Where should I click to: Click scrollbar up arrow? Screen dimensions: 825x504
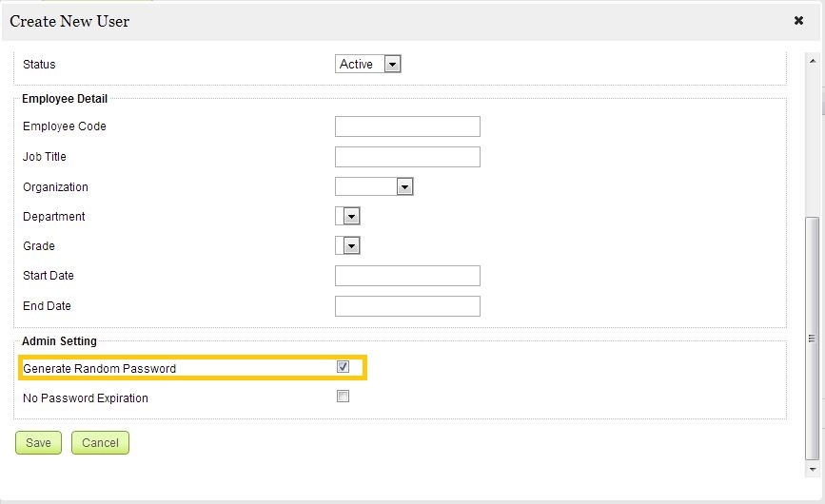click(813, 59)
